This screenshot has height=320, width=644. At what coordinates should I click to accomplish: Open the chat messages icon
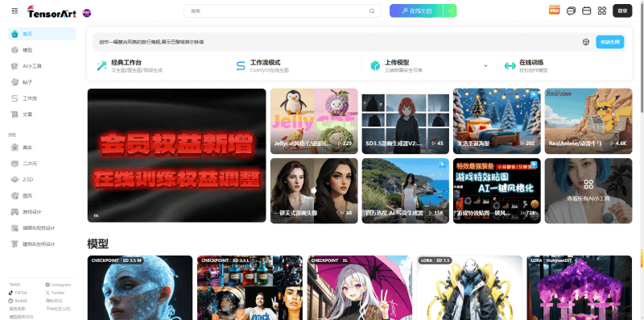coord(571,11)
